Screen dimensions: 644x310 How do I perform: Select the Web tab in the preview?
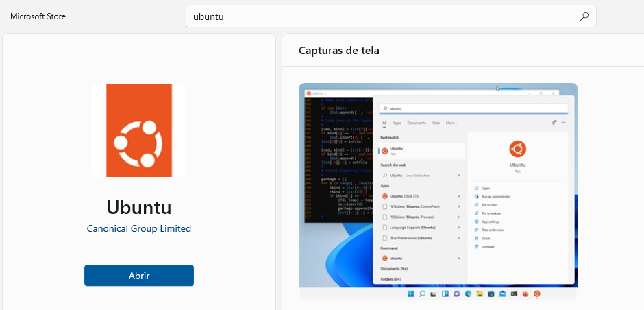(436, 123)
